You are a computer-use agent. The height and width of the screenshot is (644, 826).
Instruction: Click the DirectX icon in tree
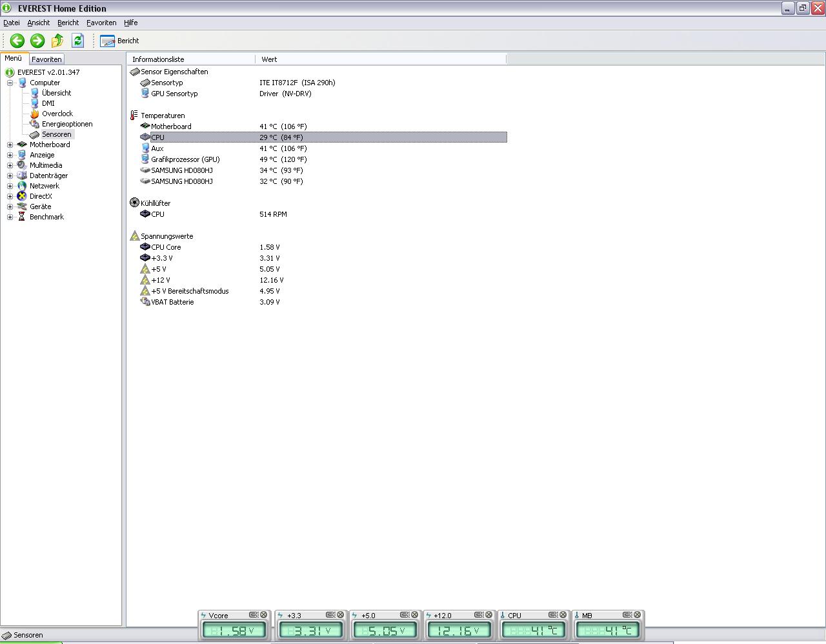[x=22, y=196]
